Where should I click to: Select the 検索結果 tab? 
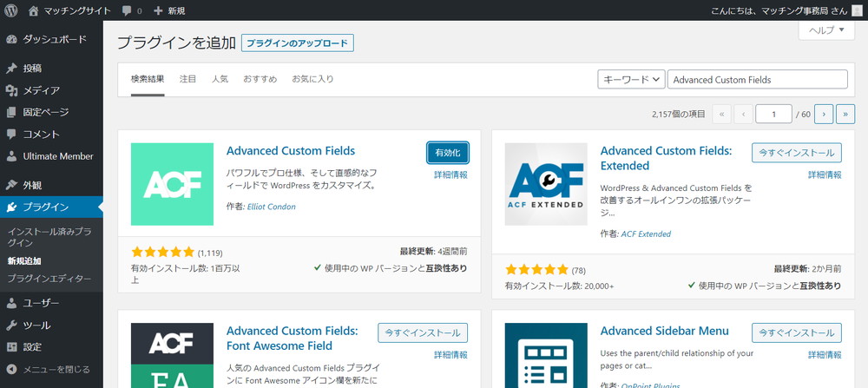[x=148, y=79]
